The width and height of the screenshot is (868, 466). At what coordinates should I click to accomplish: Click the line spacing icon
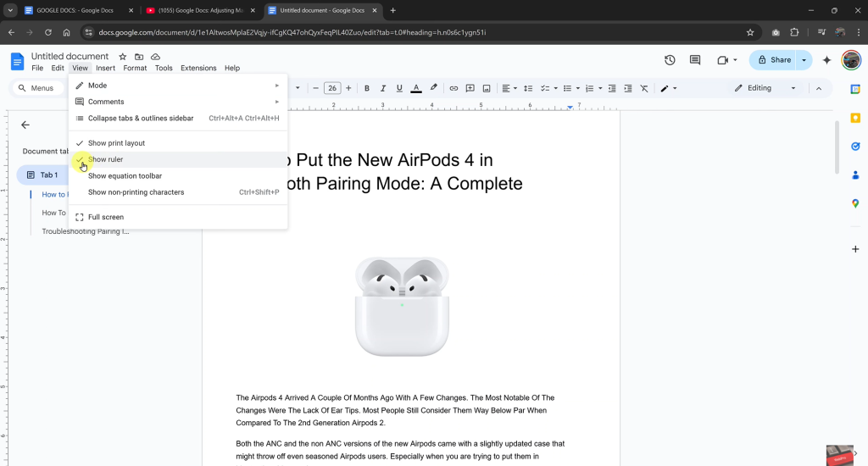528,88
